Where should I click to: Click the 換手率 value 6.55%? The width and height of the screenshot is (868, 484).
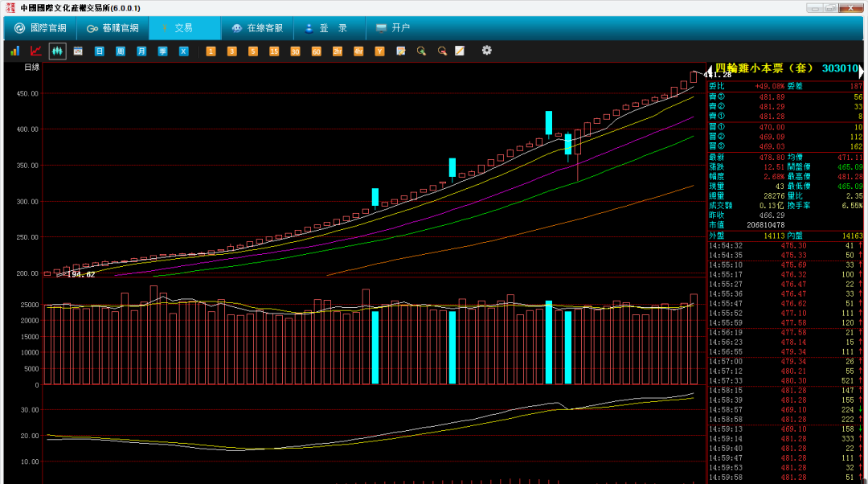coord(852,205)
